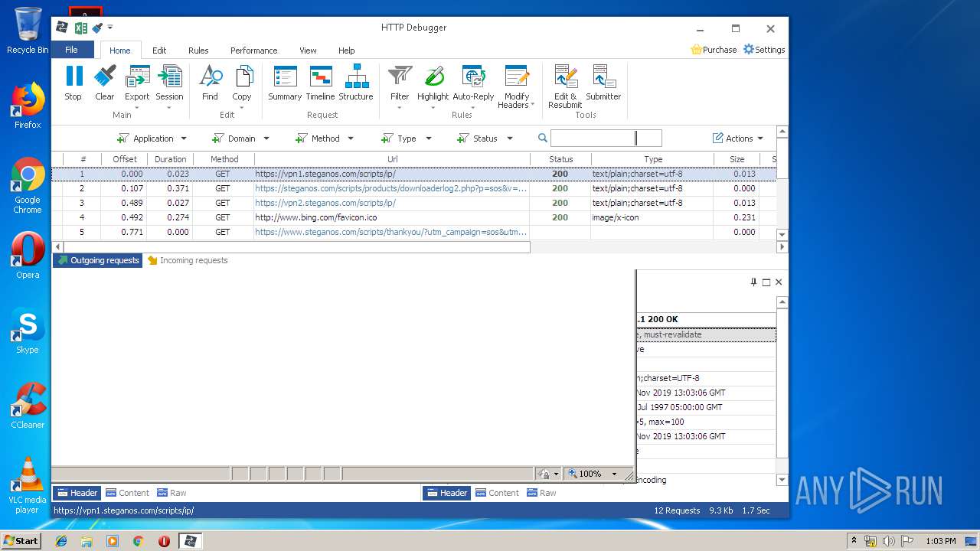
Task: Open the left pane Raw tab
Action: [171, 493]
